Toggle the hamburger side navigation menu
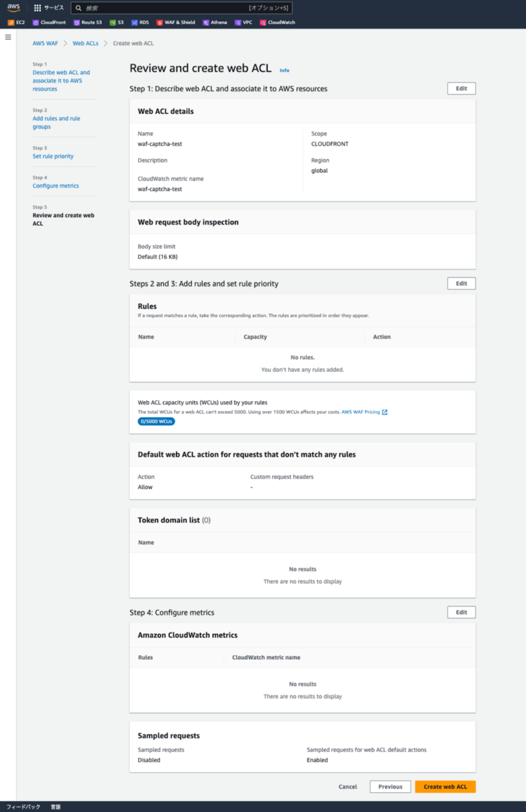The height and width of the screenshot is (812, 526). coord(8,37)
